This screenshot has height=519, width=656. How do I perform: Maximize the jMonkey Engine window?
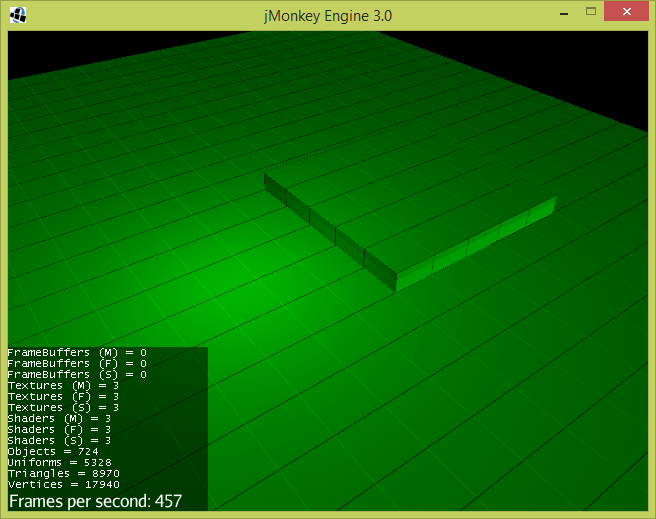pyautogui.click(x=591, y=12)
